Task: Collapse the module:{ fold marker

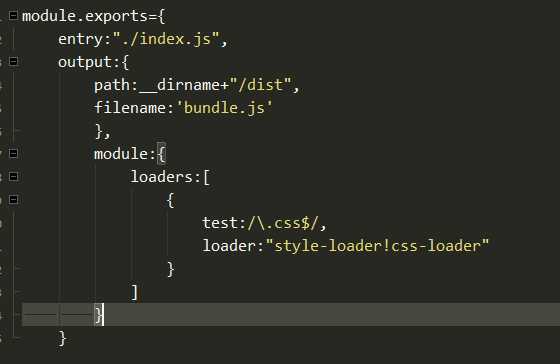Action: (x=13, y=153)
